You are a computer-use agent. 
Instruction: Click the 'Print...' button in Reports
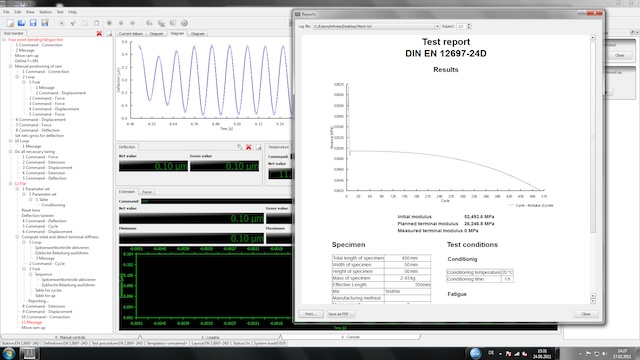(x=311, y=314)
